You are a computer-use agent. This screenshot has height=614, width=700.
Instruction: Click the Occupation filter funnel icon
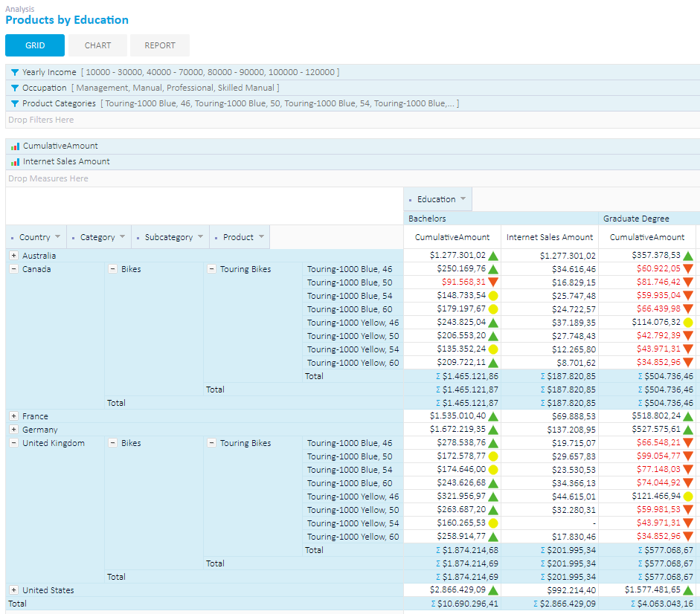click(x=15, y=88)
